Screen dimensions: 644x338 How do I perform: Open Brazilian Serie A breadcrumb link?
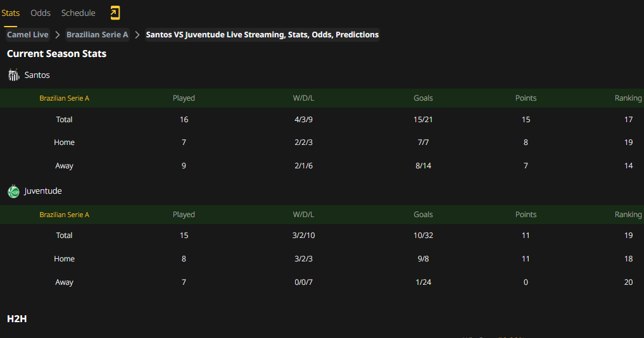(98, 35)
